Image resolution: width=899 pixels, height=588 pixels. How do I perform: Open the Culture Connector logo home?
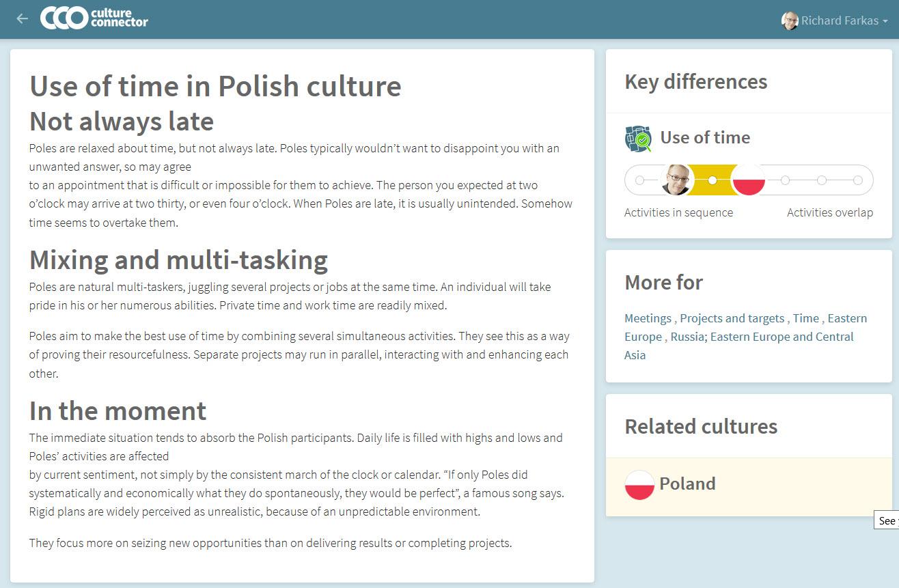(94, 18)
